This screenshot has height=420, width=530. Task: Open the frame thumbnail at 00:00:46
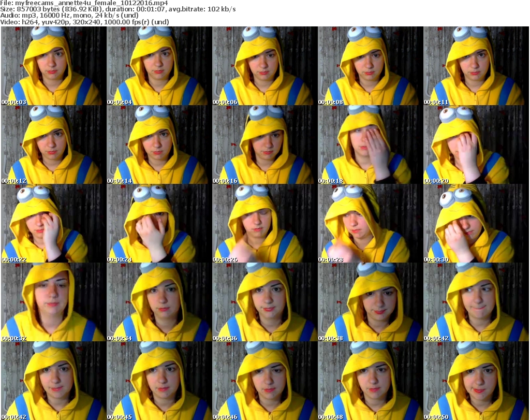tap(264, 381)
